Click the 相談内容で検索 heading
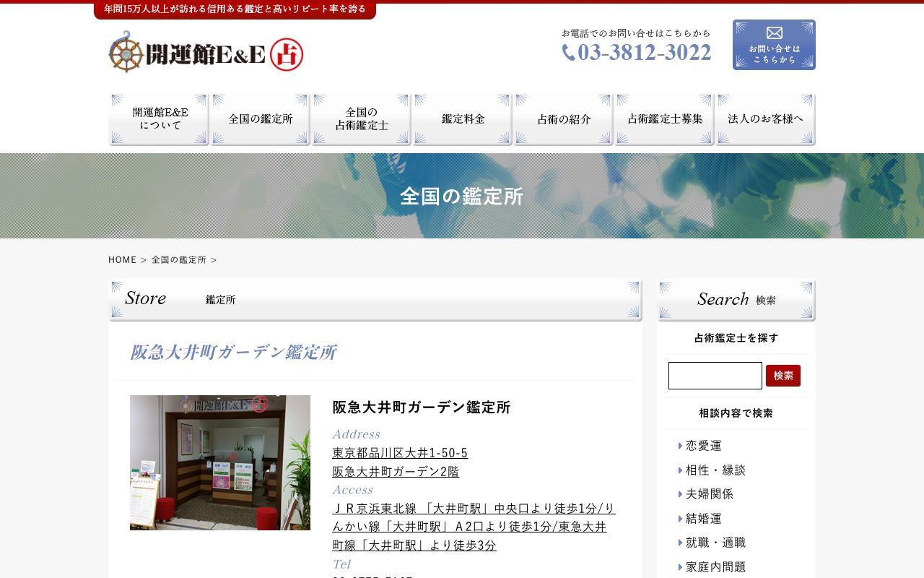Image resolution: width=924 pixels, height=578 pixels. pyautogui.click(x=736, y=413)
